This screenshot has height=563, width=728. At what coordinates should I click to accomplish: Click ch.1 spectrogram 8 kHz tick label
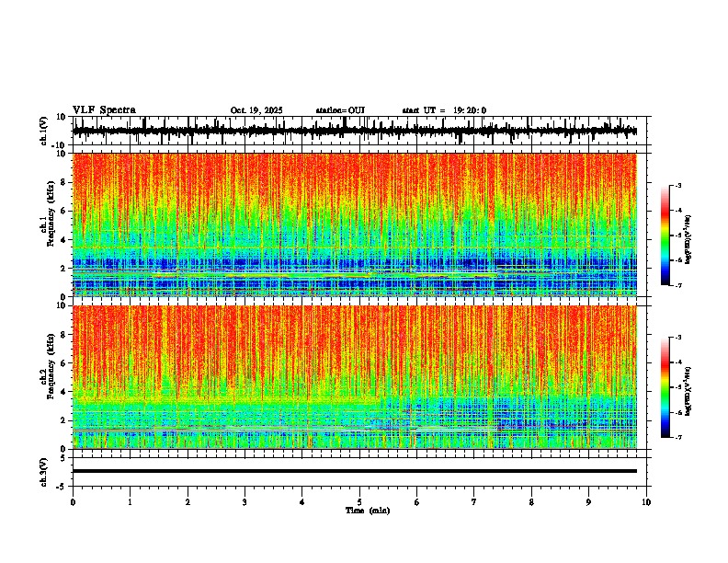point(63,182)
